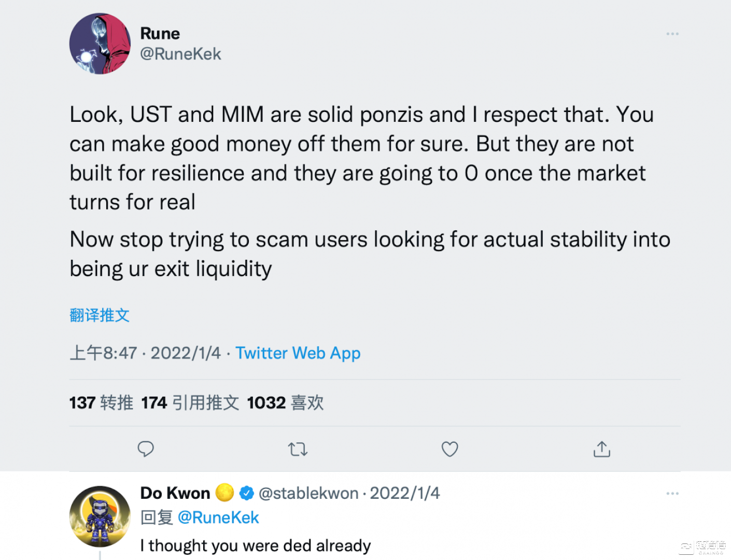
Task: Click the Rune display name
Action: [x=160, y=34]
